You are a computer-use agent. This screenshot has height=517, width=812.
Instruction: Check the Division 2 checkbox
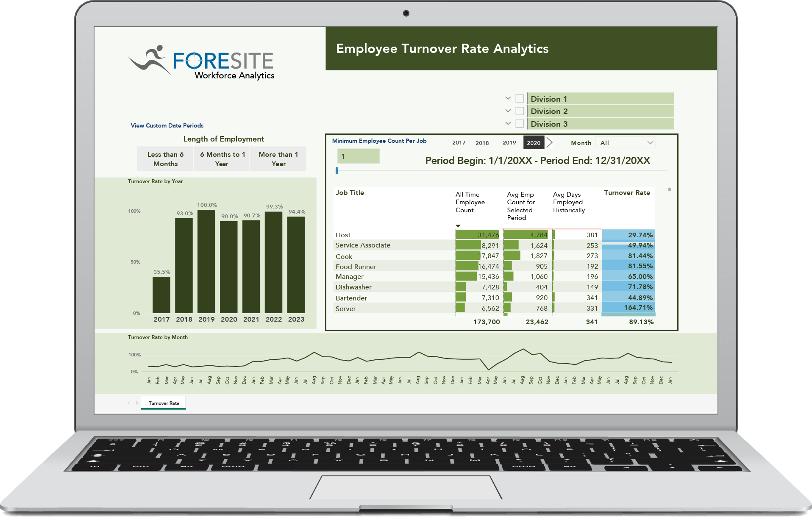click(520, 111)
